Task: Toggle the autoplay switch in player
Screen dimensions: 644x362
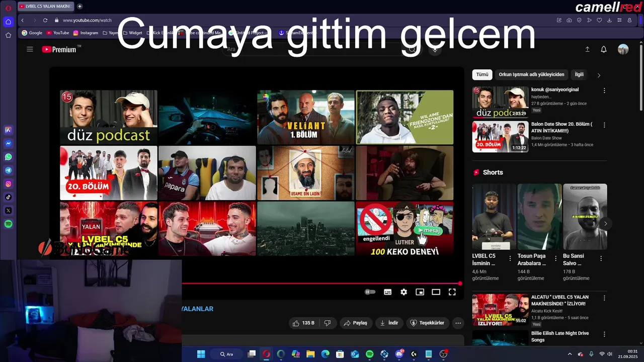Action: point(370,292)
